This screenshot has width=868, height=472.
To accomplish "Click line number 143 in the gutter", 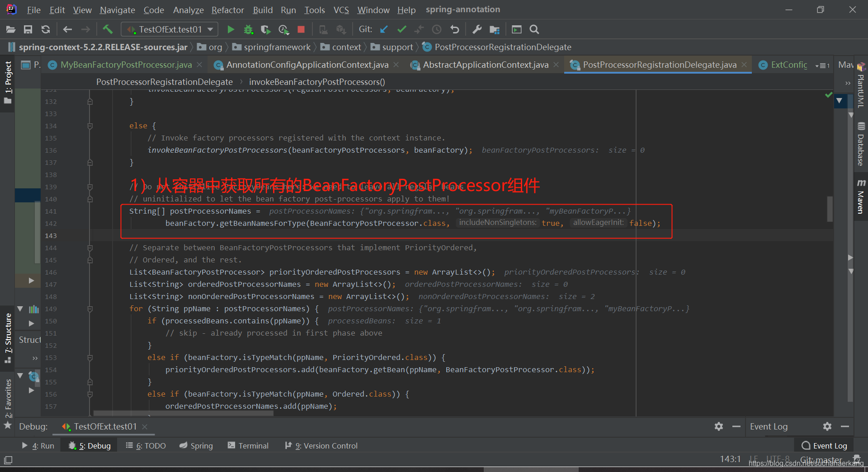I will (51, 236).
